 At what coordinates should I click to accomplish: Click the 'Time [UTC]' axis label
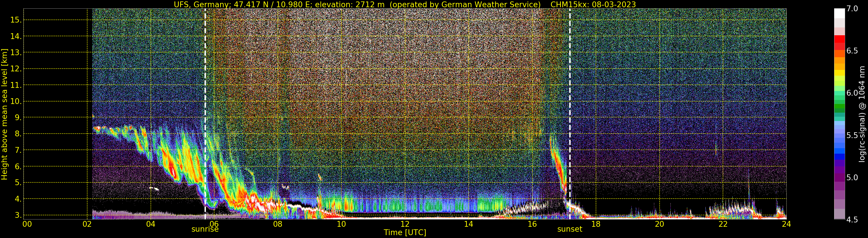point(405,233)
